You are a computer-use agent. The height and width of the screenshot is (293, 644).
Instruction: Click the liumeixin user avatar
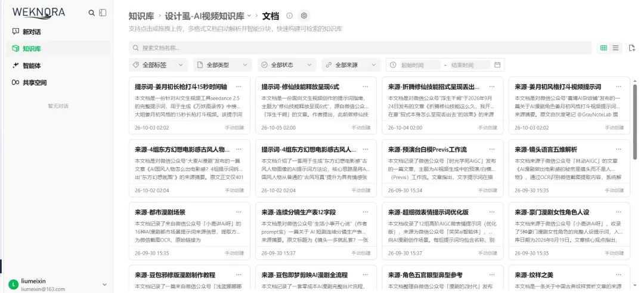(14, 285)
